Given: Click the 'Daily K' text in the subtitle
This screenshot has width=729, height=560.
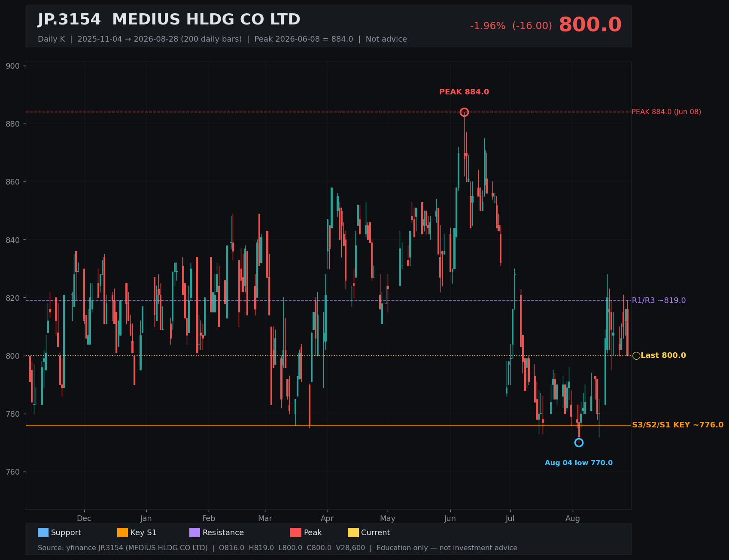Looking at the screenshot, I should (51, 39).
